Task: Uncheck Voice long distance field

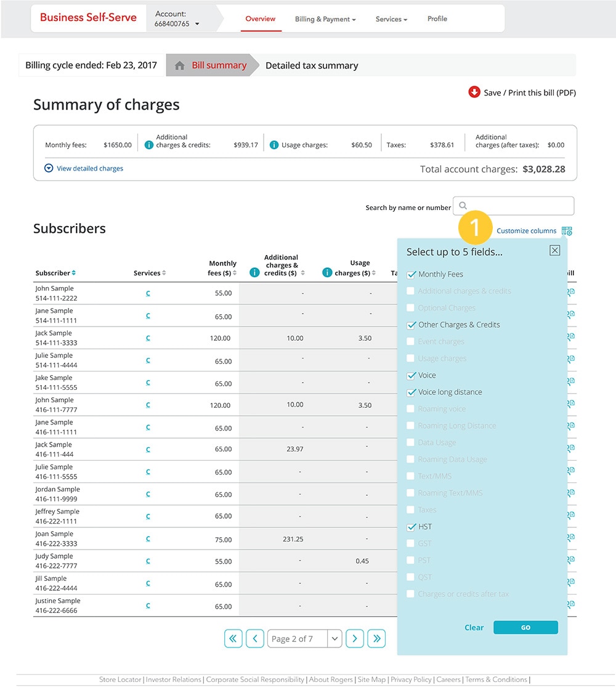Action: [411, 392]
